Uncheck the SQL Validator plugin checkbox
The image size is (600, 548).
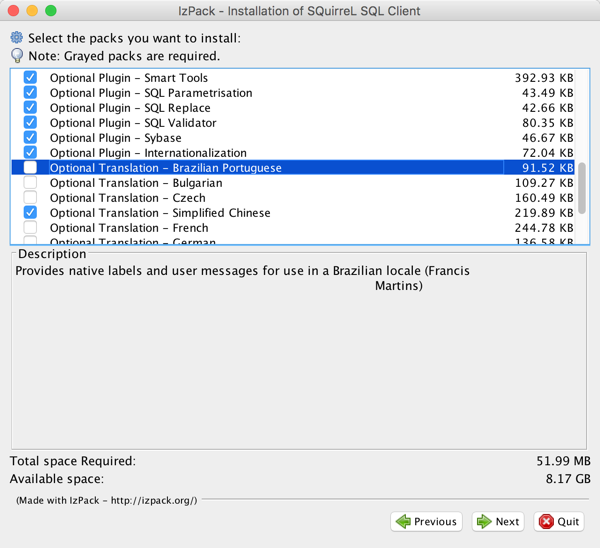30,122
